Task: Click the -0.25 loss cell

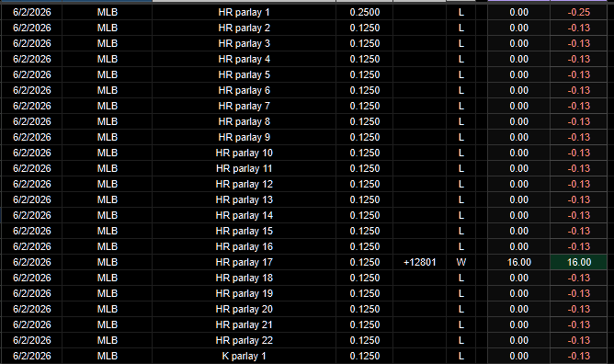Action: coord(579,12)
